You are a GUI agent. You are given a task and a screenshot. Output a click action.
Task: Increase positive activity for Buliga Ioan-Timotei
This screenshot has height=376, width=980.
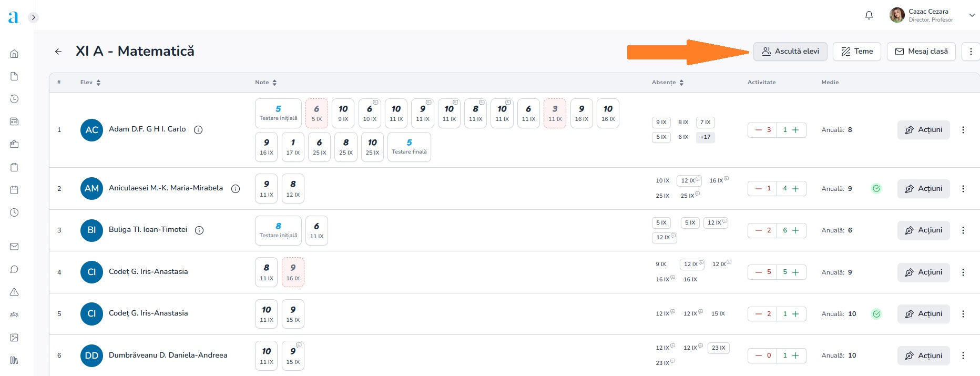tap(795, 230)
